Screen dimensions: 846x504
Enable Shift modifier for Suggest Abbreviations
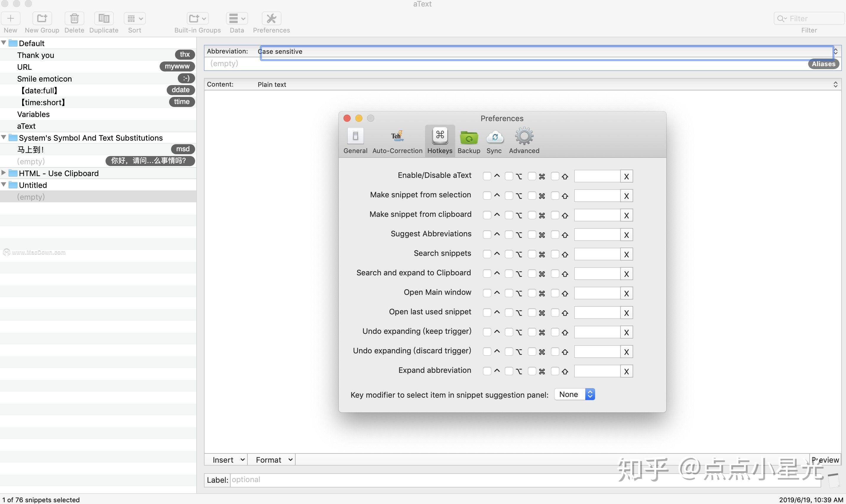pyautogui.click(x=555, y=234)
